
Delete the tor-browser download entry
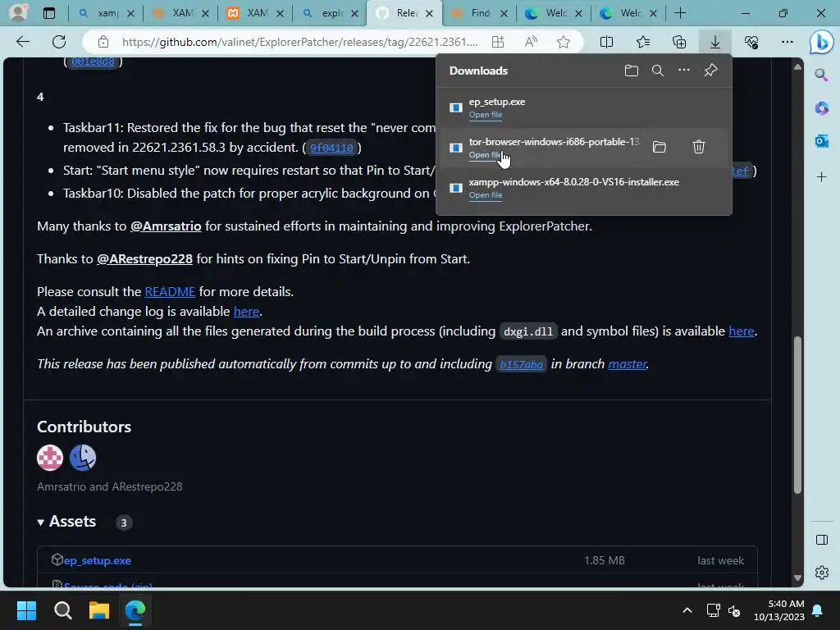[699, 147]
